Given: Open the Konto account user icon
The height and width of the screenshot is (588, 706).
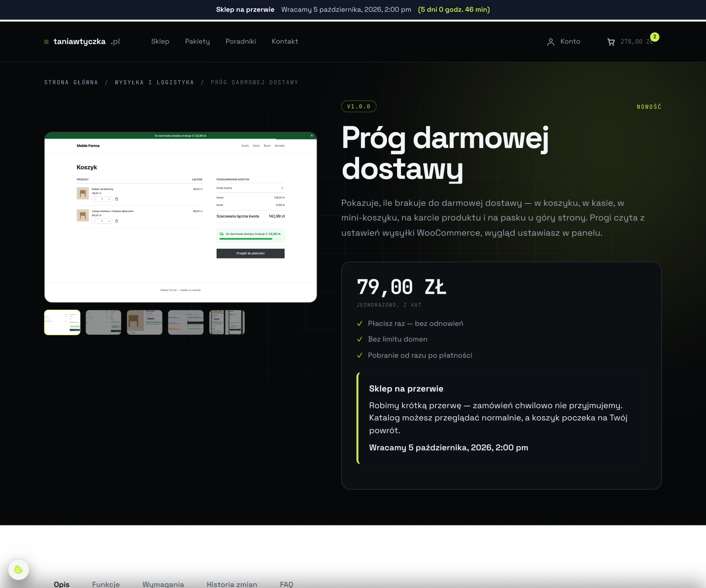Looking at the screenshot, I should click(551, 42).
